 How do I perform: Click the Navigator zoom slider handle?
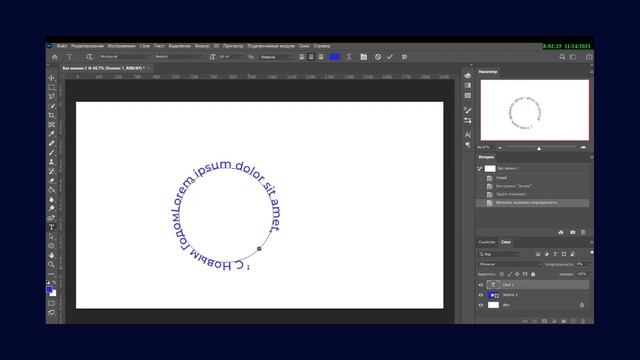(x=539, y=148)
